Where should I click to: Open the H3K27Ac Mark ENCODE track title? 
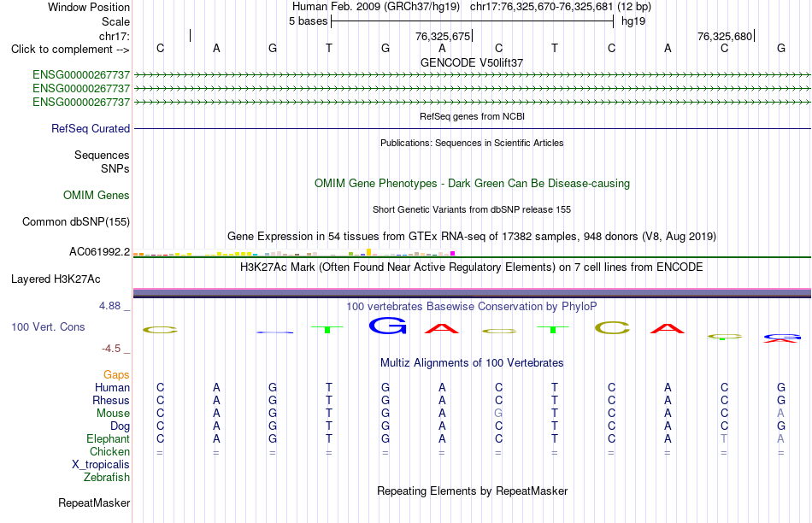[x=472, y=267]
